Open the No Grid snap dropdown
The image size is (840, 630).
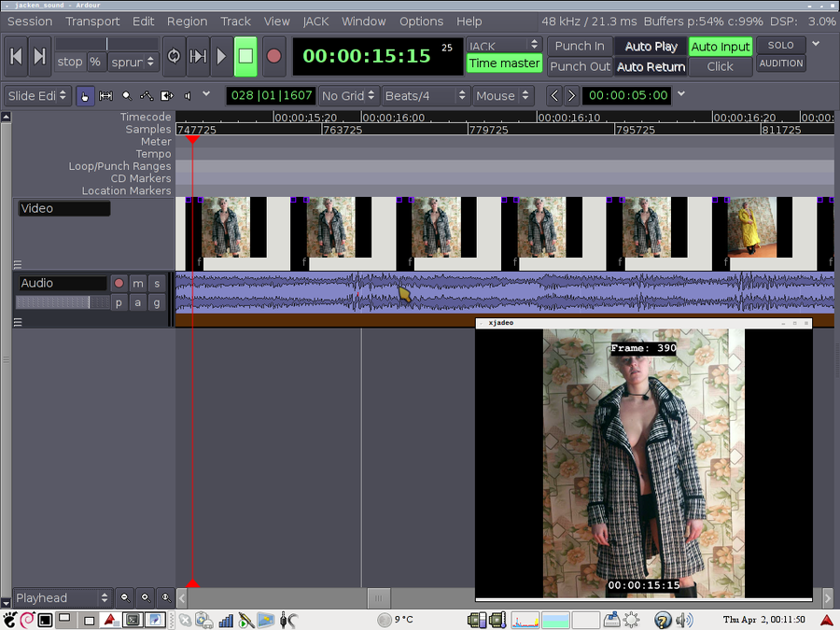349,96
